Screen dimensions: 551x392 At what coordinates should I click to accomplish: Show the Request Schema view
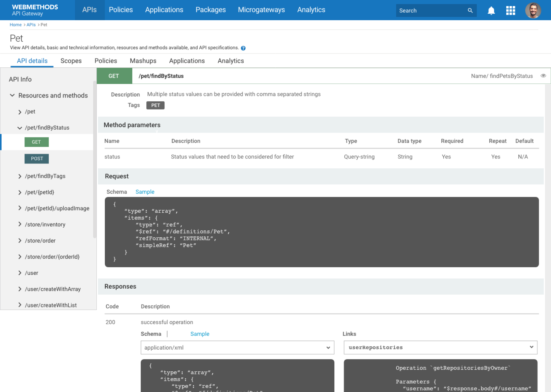[x=117, y=192]
